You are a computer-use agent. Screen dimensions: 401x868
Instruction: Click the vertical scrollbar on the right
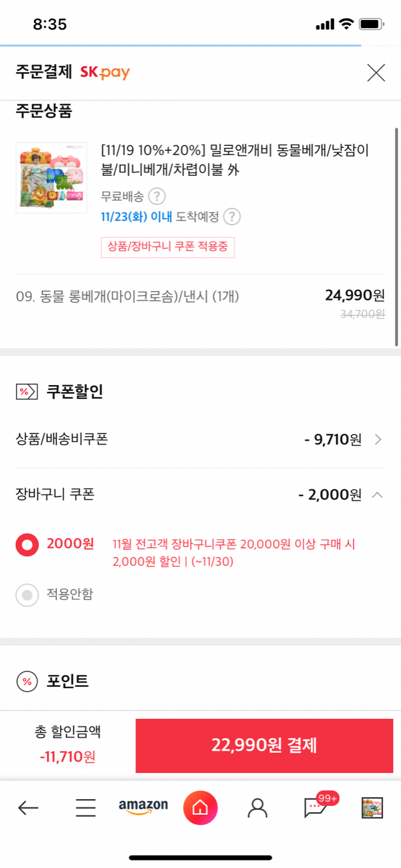(x=396, y=237)
